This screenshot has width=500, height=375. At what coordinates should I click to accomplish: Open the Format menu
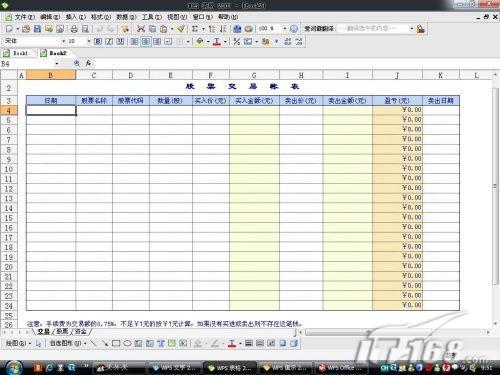[101, 17]
